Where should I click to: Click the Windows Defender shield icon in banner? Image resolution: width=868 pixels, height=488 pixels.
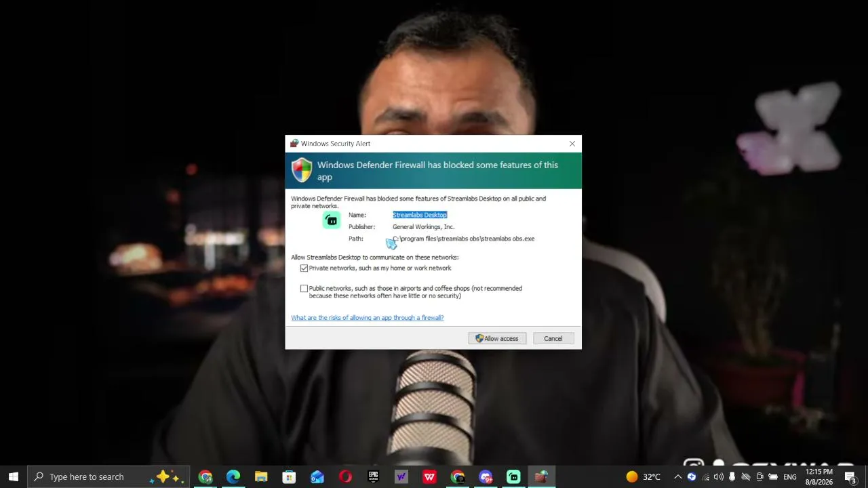tap(302, 170)
